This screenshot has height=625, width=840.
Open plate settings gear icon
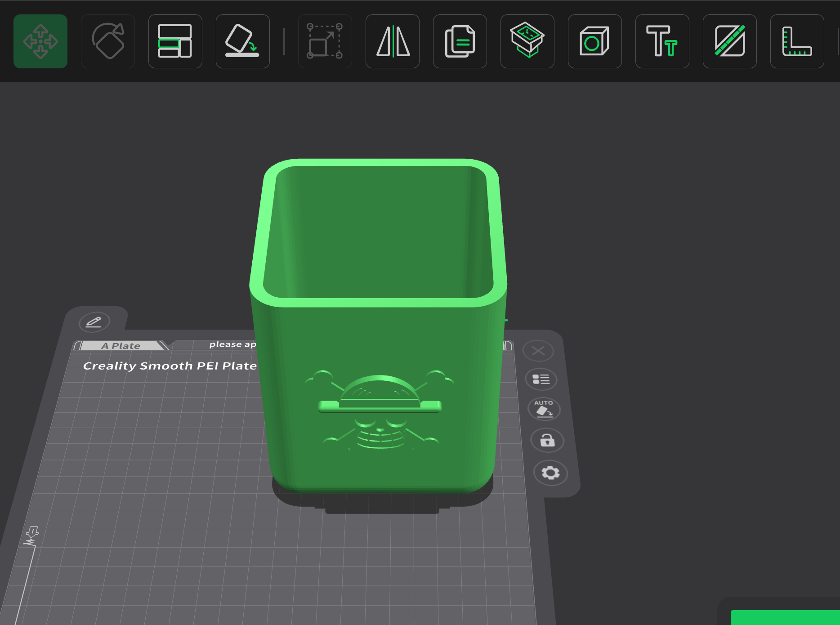tap(550, 473)
